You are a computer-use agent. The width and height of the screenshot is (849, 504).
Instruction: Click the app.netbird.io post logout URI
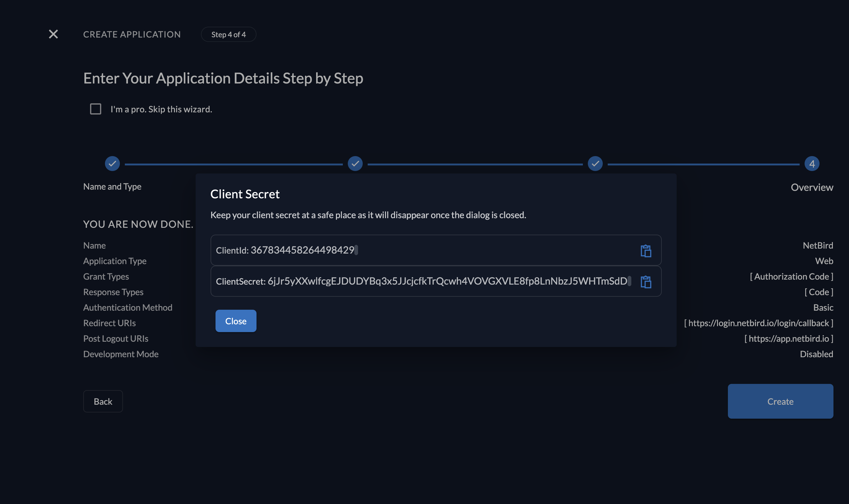click(x=788, y=339)
